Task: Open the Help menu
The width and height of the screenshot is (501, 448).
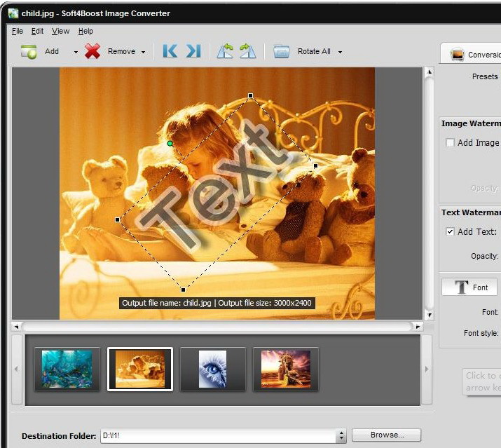Action: click(x=85, y=32)
